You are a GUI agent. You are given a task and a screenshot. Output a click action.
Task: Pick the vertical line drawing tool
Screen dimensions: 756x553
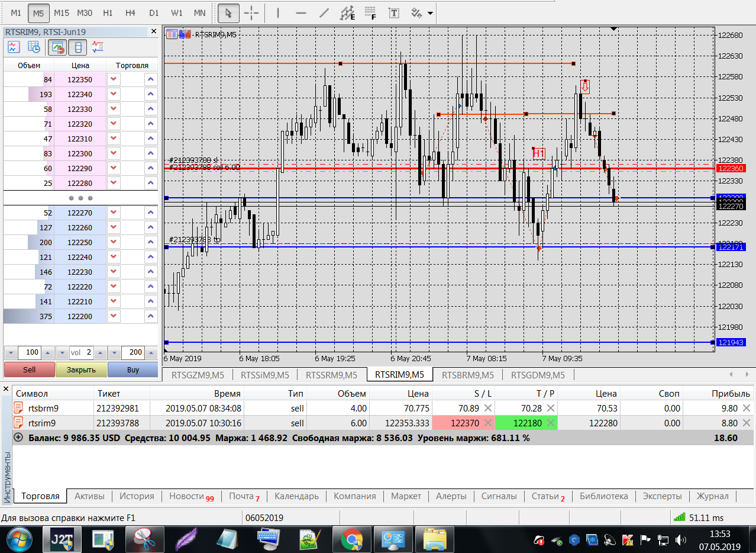point(278,12)
